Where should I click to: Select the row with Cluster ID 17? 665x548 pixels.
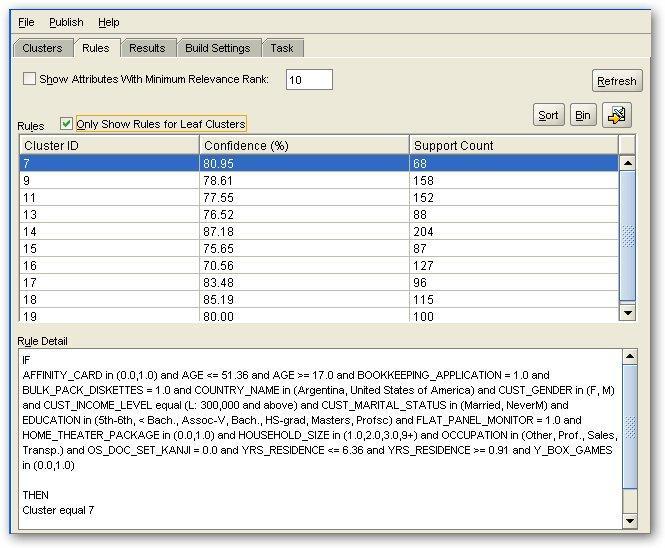click(x=319, y=282)
